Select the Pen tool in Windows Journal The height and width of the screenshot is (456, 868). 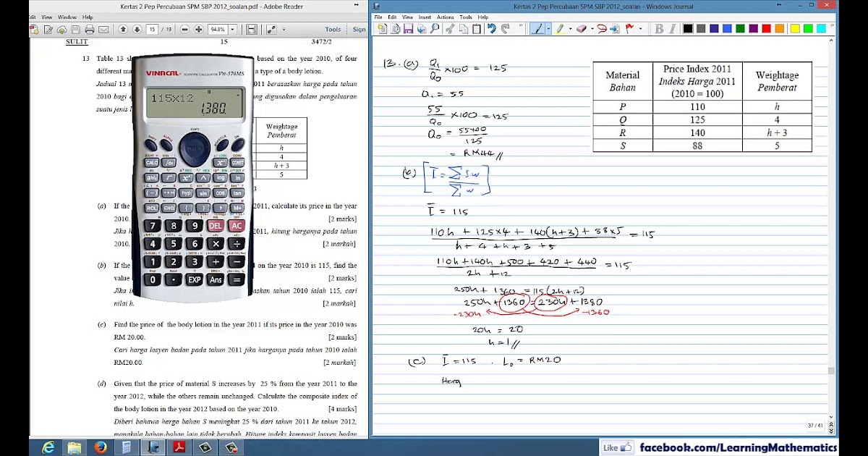pos(537,29)
